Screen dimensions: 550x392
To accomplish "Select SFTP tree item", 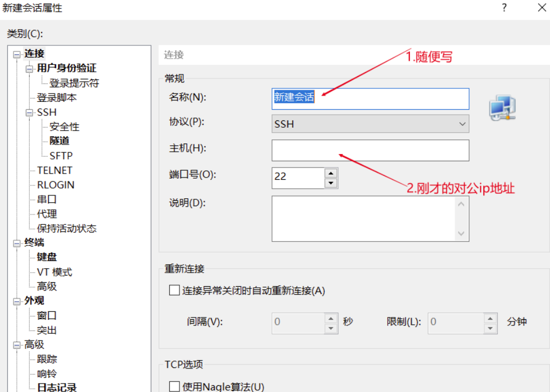I will [x=61, y=156].
